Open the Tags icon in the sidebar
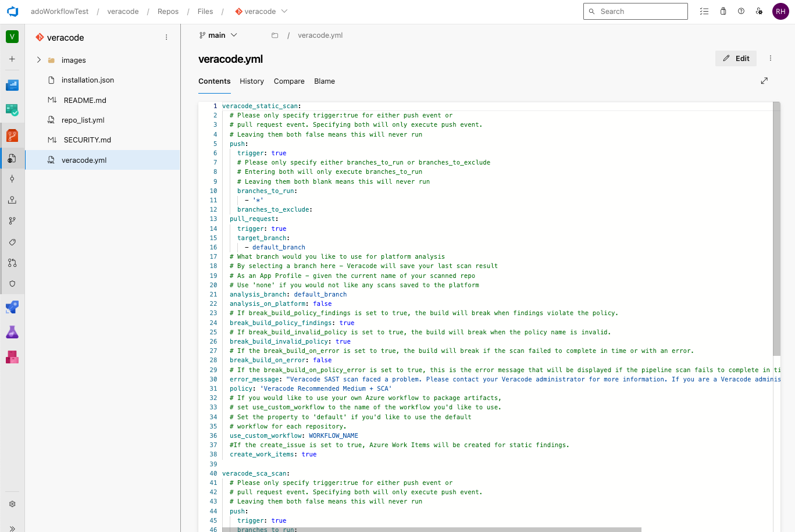Viewport: 795px width, 532px height. (x=12, y=242)
